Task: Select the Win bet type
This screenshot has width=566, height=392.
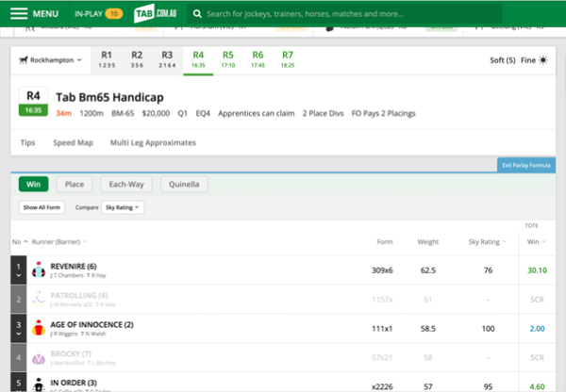Action: click(34, 185)
